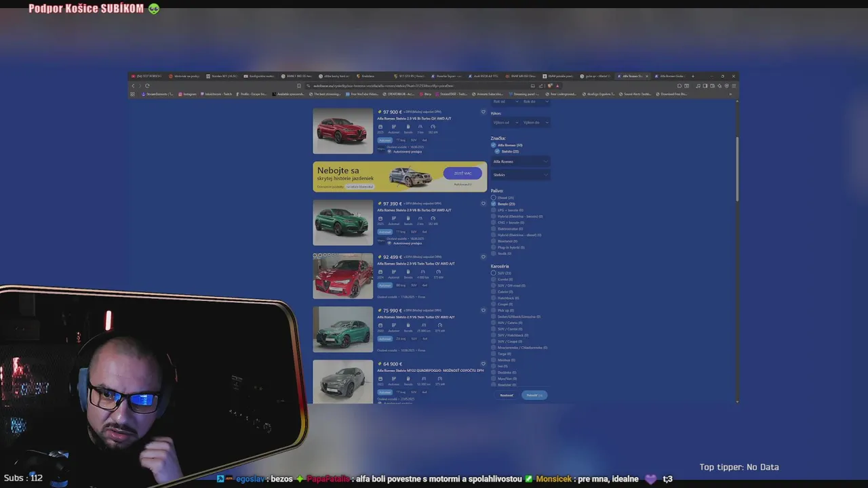Click the browser forward arrow
The width and height of the screenshot is (868, 488).
pyautogui.click(x=140, y=85)
